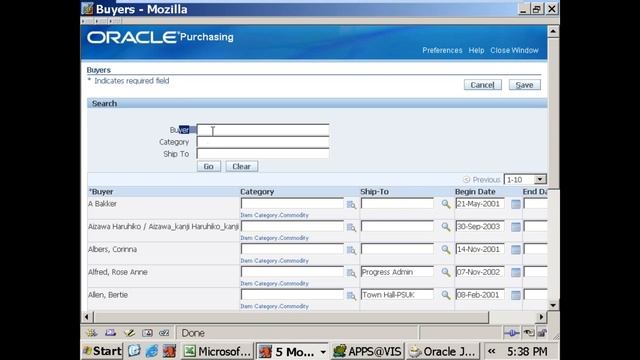The height and width of the screenshot is (360, 640).
Task: Open category list icon for A Bakker
Action: (x=351, y=204)
